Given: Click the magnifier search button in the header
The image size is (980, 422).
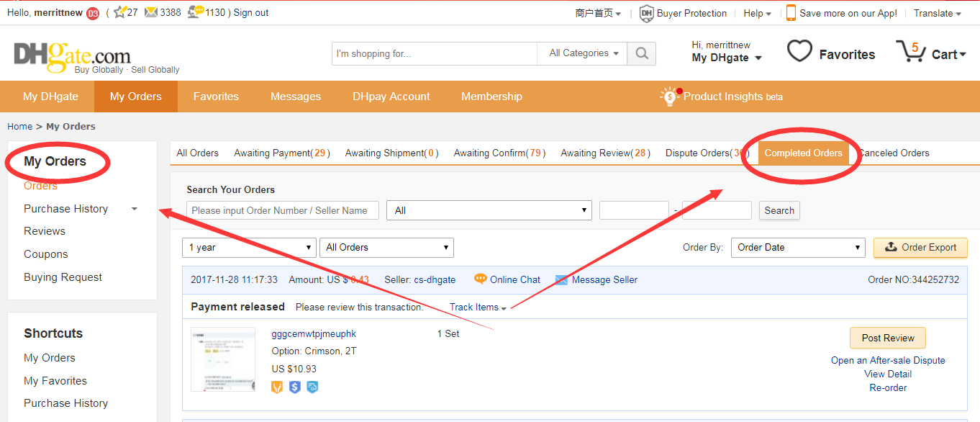Looking at the screenshot, I should 642,53.
